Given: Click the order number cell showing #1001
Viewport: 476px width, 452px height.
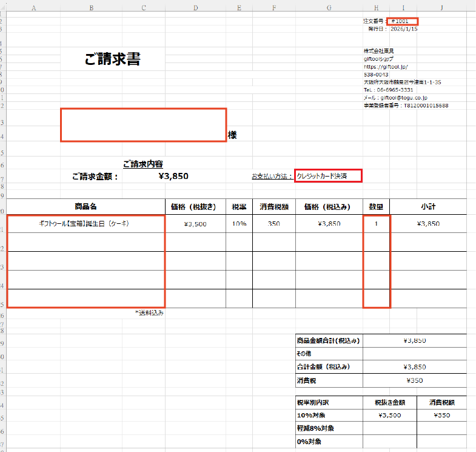Looking at the screenshot, I should click(404, 21).
